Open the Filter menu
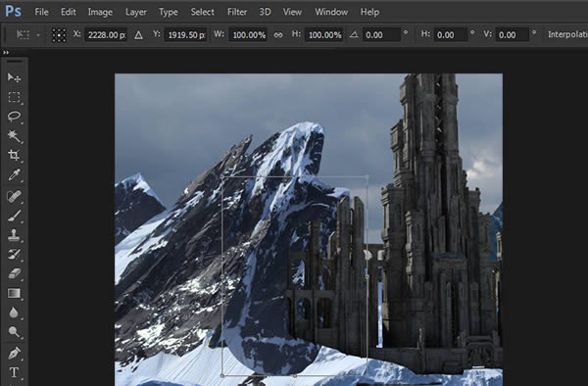 click(x=237, y=12)
